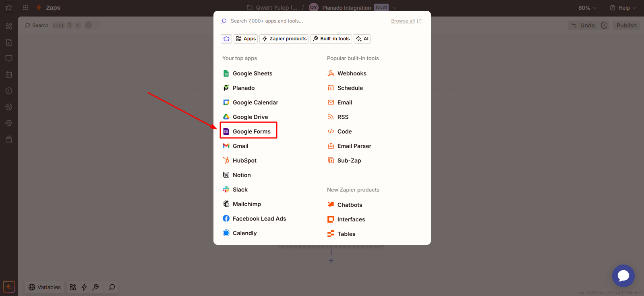Open sidebar file export icon
The height and width of the screenshot is (296, 644).
point(9,42)
